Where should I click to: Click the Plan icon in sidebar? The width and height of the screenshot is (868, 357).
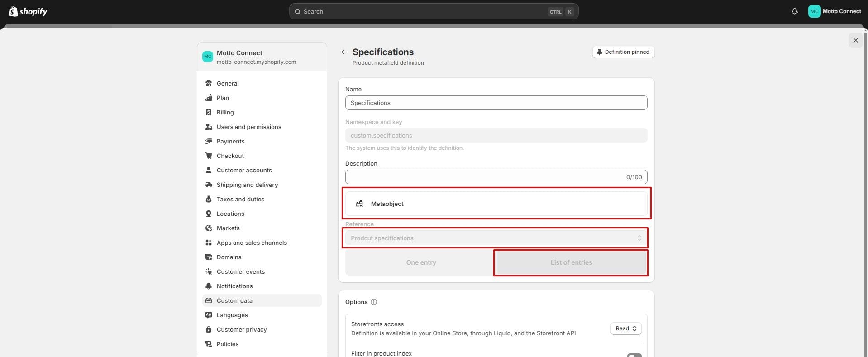[x=209, y=98]
